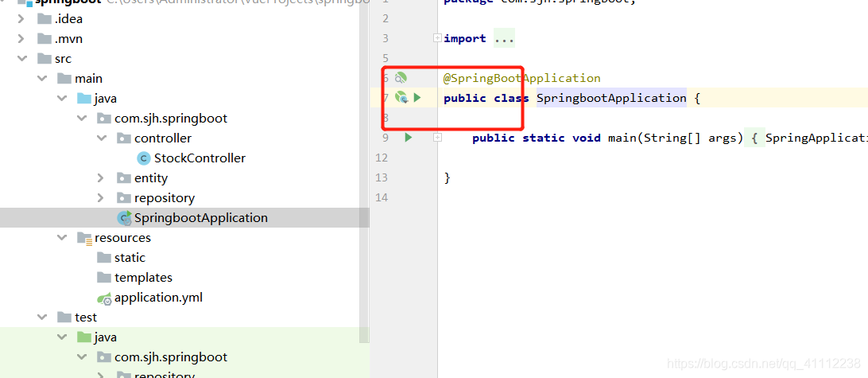Click the blue java source root folder icon
Image resolution: width=868 pixels, height=378 pixels.
tap(84, 99)
